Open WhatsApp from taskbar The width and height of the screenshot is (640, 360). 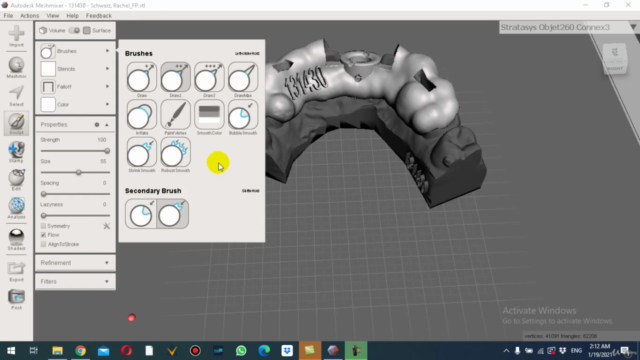(241, 351)
